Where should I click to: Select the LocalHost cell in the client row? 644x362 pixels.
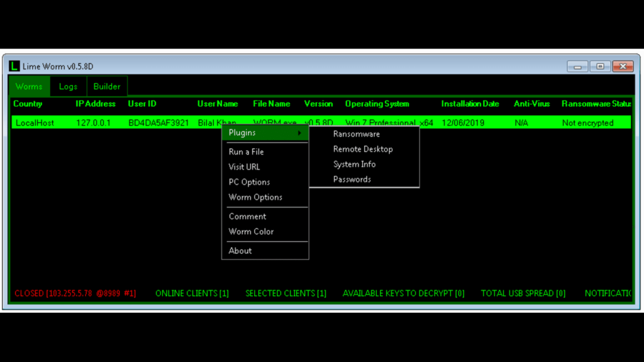tap(35, 123)
